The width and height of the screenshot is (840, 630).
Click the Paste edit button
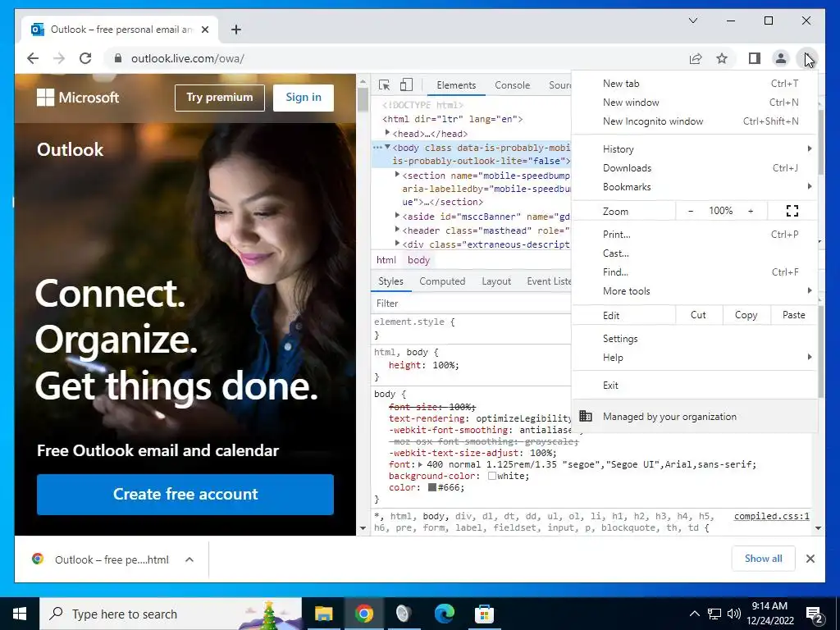click(x=794, y=315)
